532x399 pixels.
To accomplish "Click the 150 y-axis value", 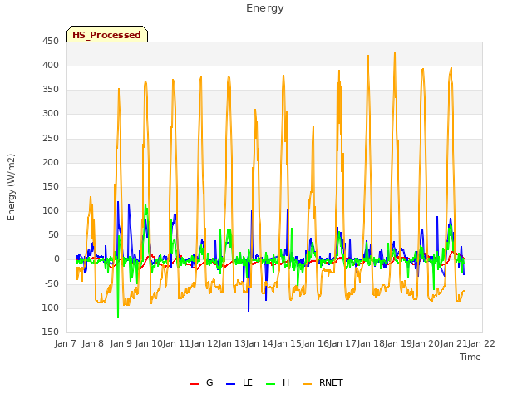I will tap(51, 186).
